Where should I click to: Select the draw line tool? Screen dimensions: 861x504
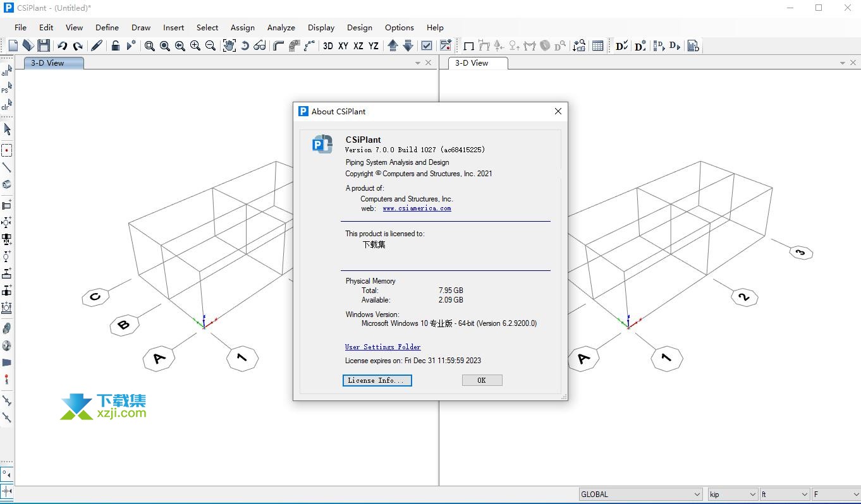click(x=6, y=167)
